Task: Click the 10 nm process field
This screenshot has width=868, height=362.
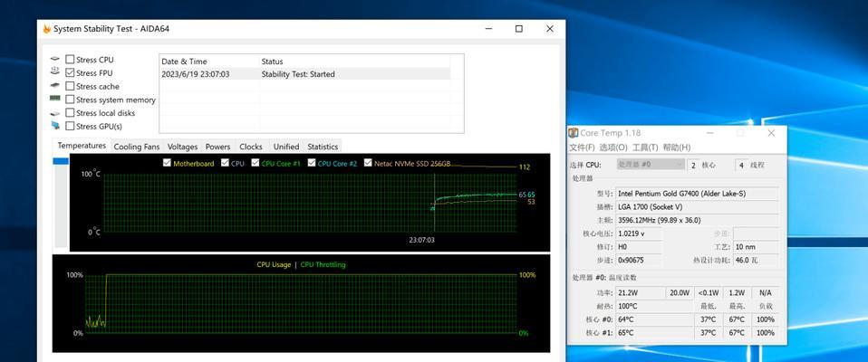Action: tap(756, 247)
